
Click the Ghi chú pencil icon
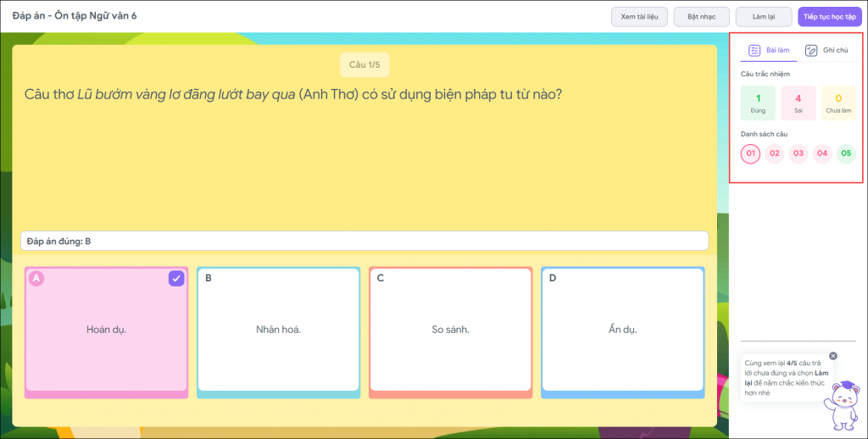[811, 50]
